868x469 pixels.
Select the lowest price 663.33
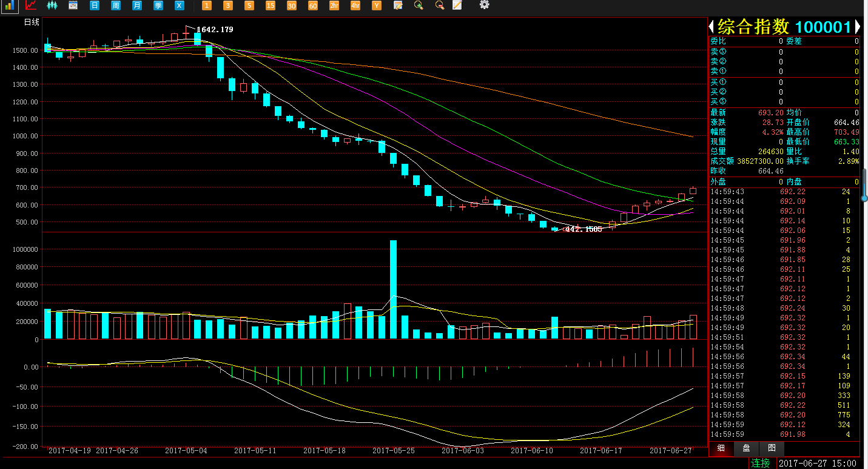(847, 142)
